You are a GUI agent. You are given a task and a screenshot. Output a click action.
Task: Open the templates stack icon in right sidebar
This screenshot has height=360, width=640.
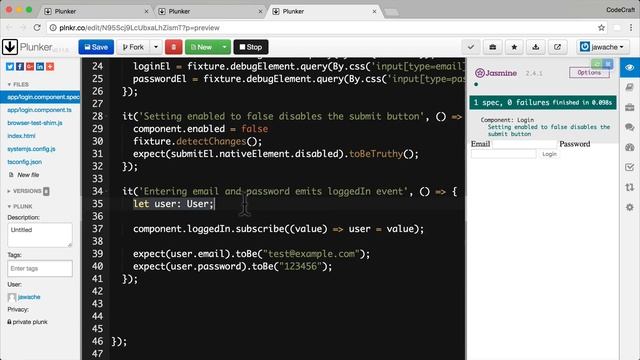point(629,87)
